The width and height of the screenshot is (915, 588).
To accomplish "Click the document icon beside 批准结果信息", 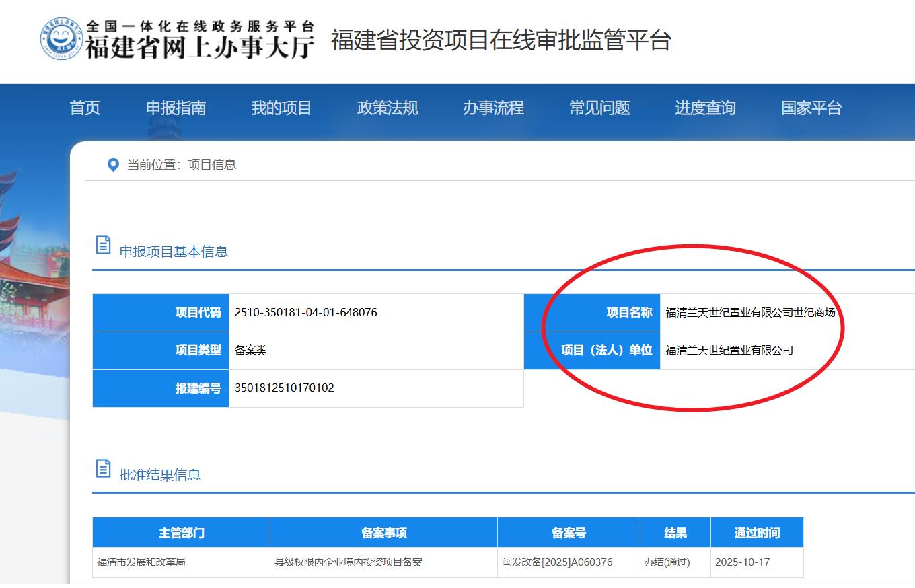I will click(x=103, y=469).
